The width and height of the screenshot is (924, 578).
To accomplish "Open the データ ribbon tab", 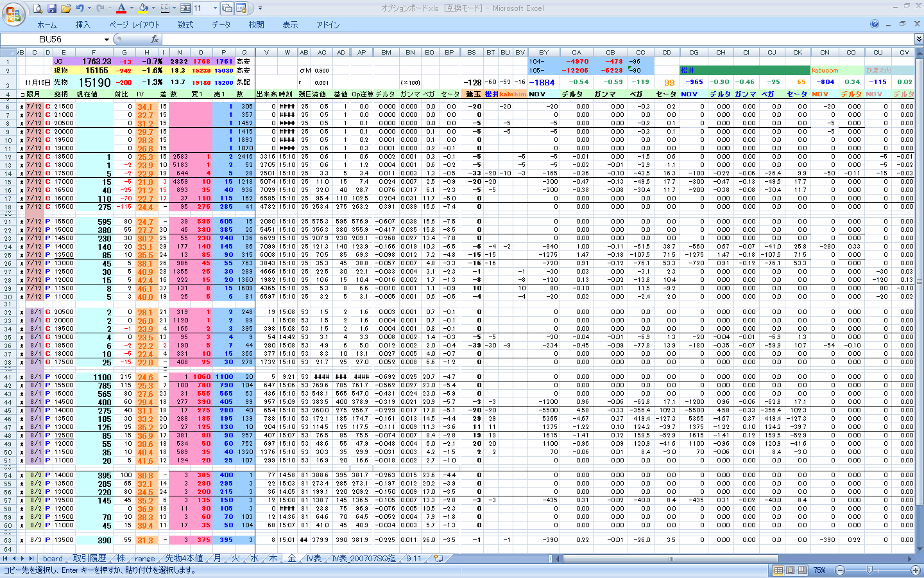I will point(221,25).
